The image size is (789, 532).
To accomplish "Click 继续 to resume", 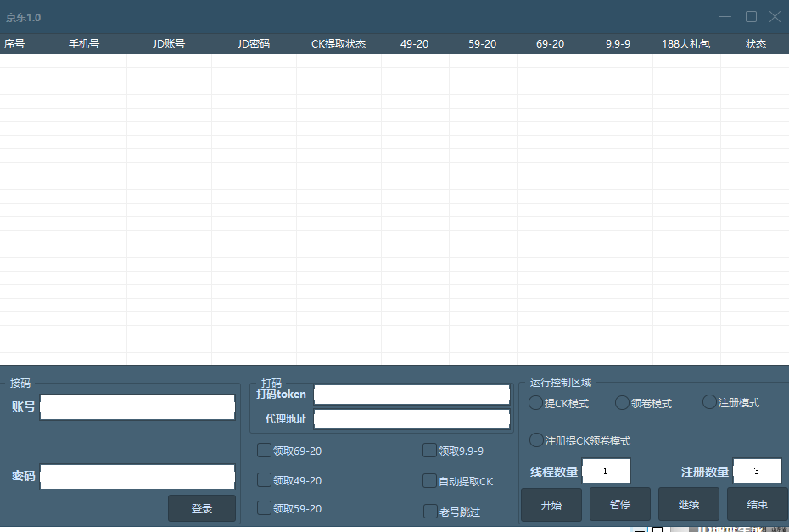I will 688,504.
